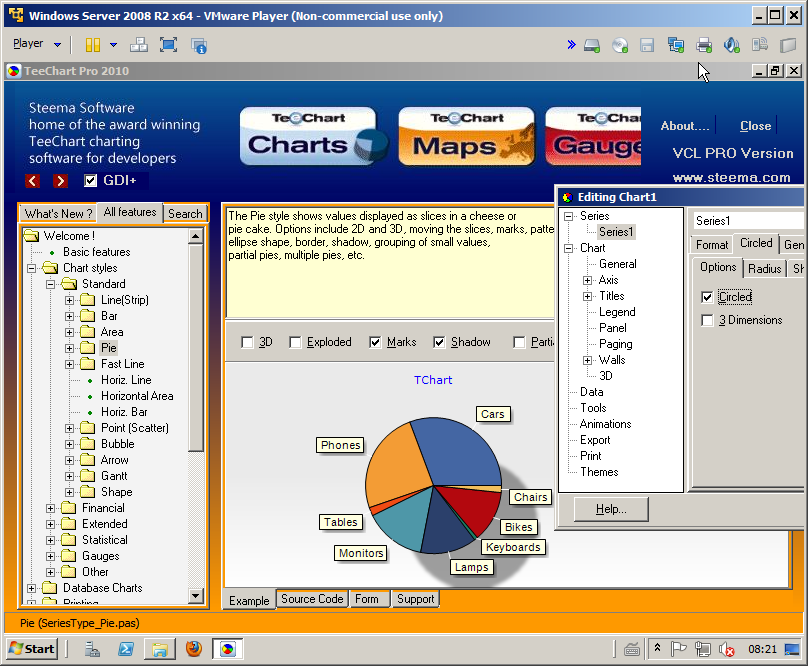The image size is (808, 666).
Task: Select Legend in the editor tree
Action: (x=617, y=312)
